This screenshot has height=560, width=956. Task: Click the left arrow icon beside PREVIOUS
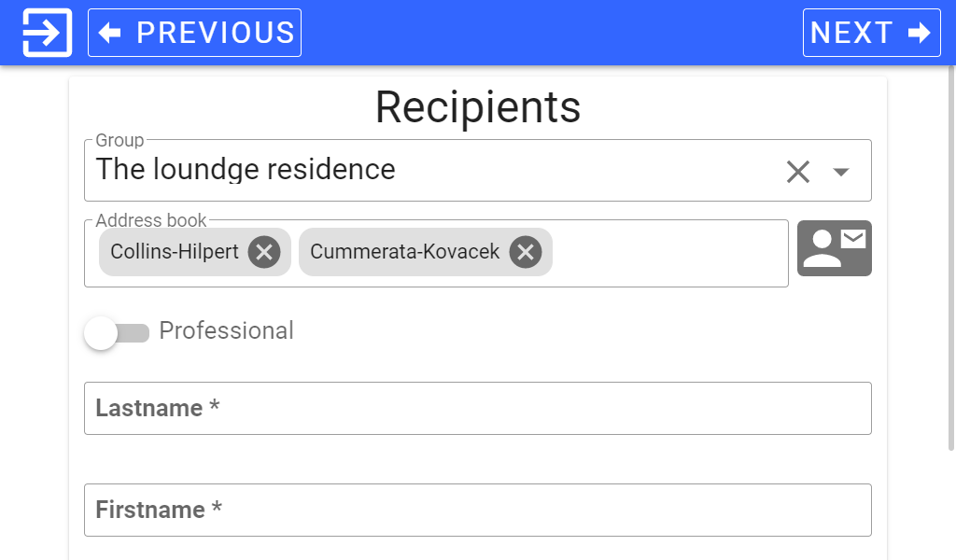110,33
